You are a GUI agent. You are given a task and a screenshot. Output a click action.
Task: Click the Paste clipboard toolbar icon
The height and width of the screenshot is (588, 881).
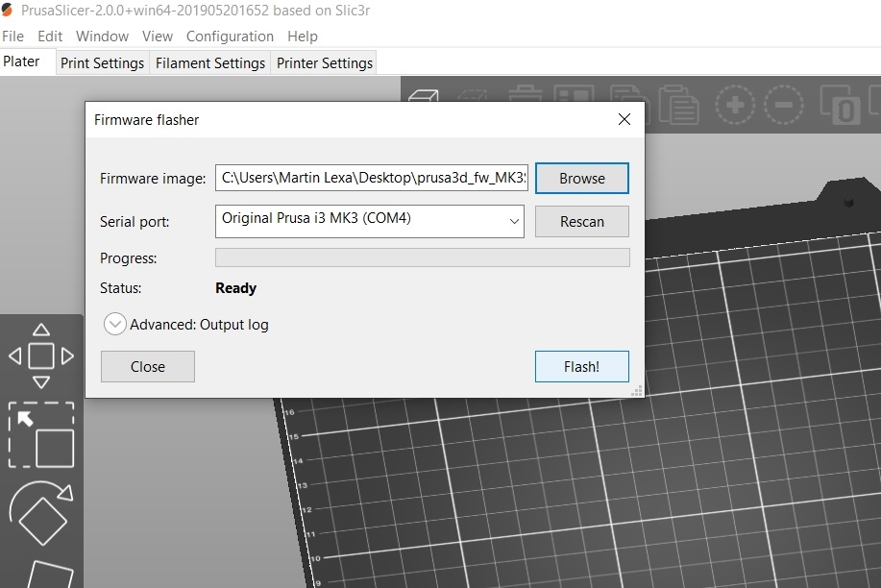tap(678, 102)
